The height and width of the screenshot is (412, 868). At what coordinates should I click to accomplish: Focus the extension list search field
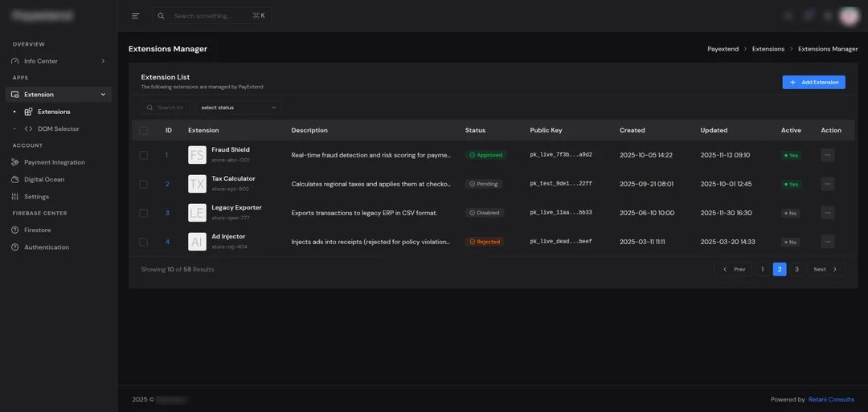(166, 108)
